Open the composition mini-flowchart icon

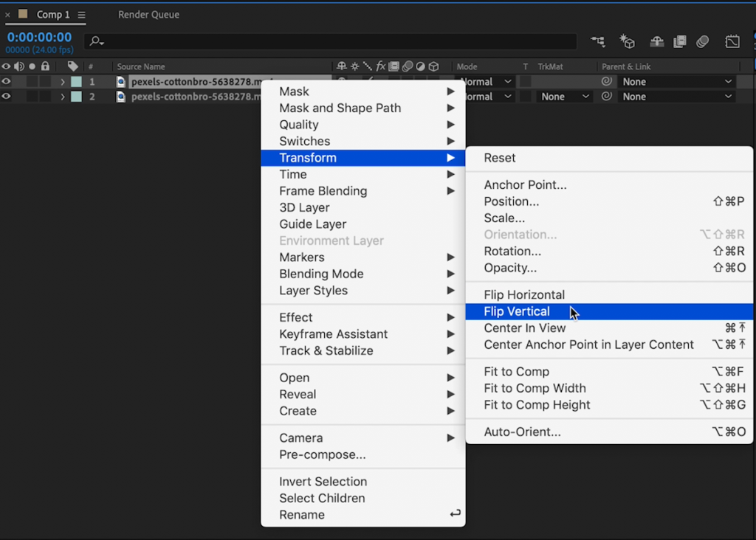point(599,41)
